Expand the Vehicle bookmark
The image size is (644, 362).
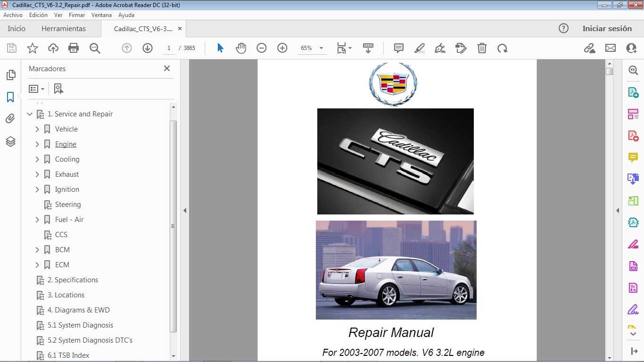(37, 129)
